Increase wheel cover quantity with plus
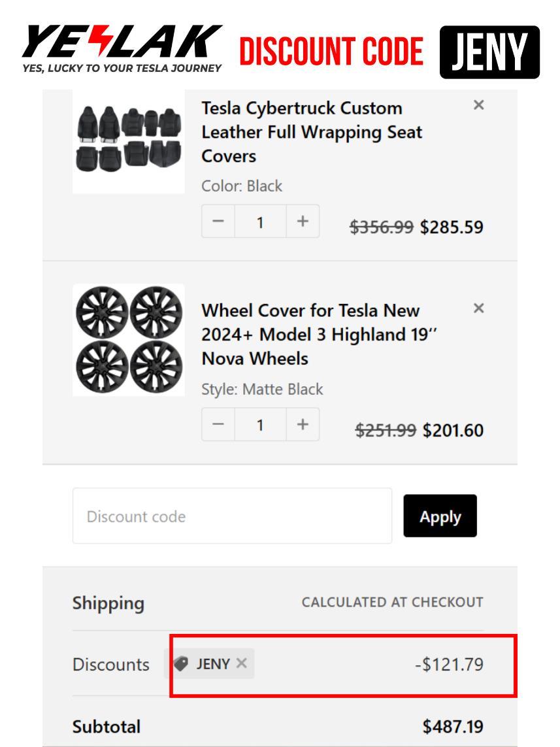 (303, 425)
